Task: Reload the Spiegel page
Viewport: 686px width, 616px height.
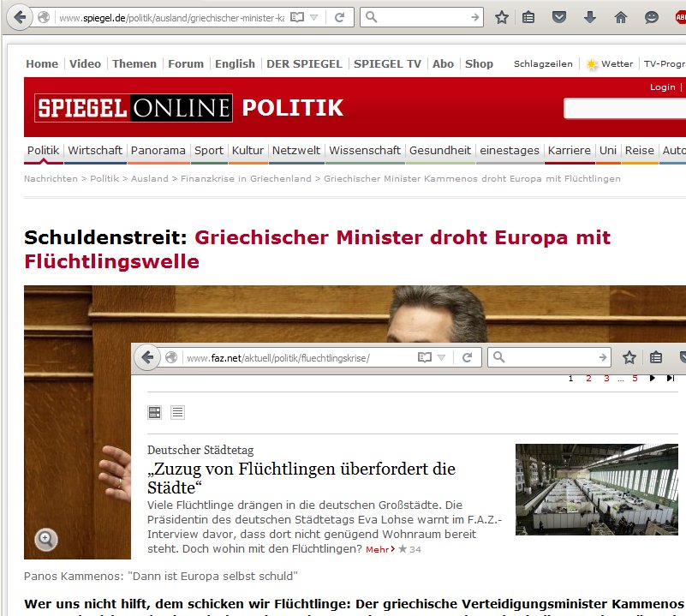Action: pyautogui.click(x=339, y=17)
